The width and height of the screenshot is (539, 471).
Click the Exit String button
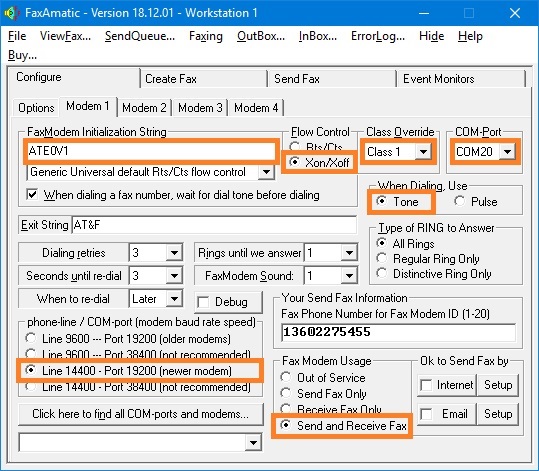tap(45, 225)
